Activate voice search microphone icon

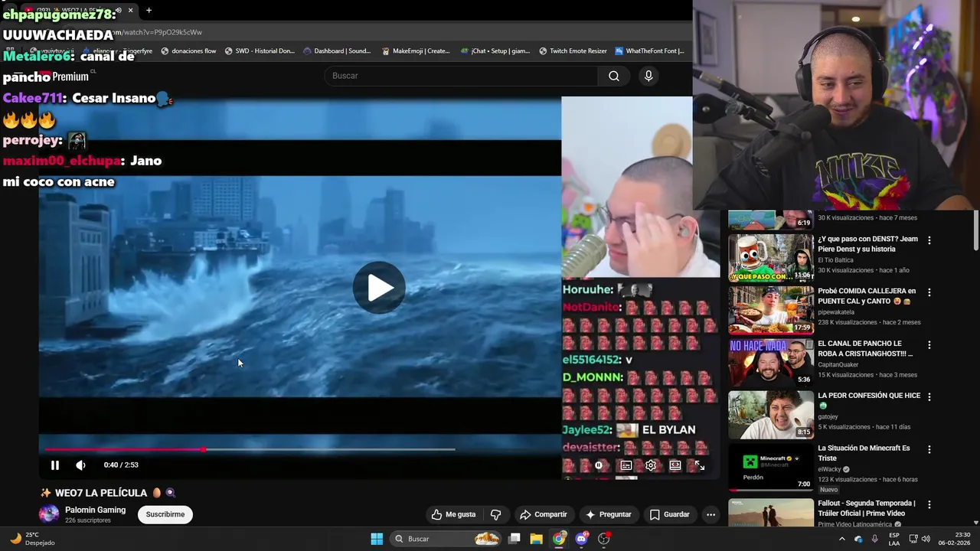click(648, 76)
